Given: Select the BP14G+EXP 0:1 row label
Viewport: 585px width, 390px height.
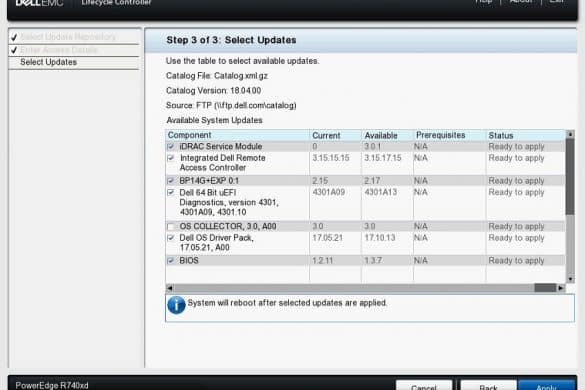Looking at the screenshot, I should pyautogui.click(x=209, y=181).
